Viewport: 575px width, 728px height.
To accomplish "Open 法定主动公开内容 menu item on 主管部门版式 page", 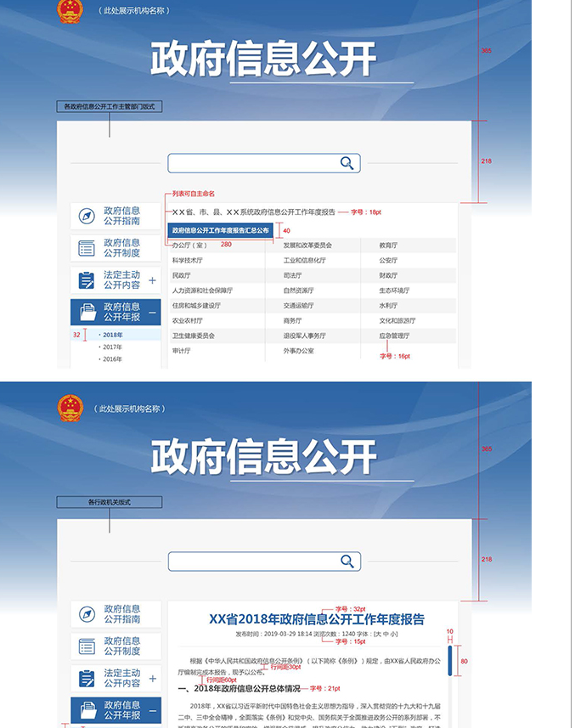I will point(116,280).
